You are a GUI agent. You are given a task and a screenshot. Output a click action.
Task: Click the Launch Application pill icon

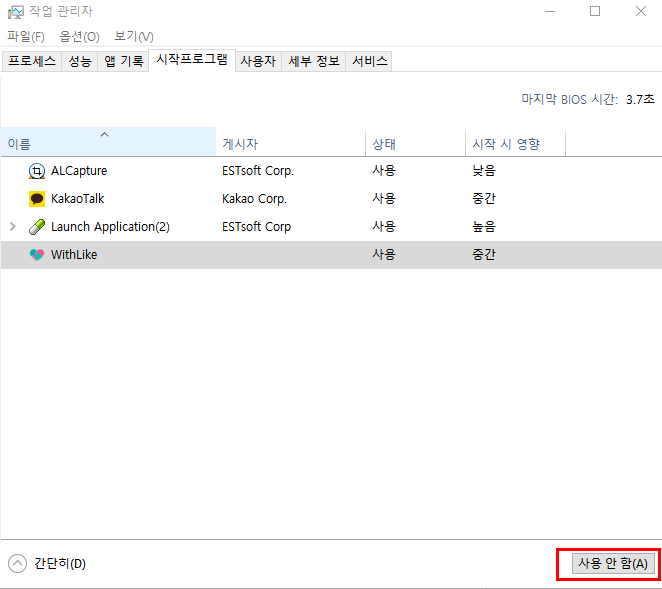[x=37, y=227]
